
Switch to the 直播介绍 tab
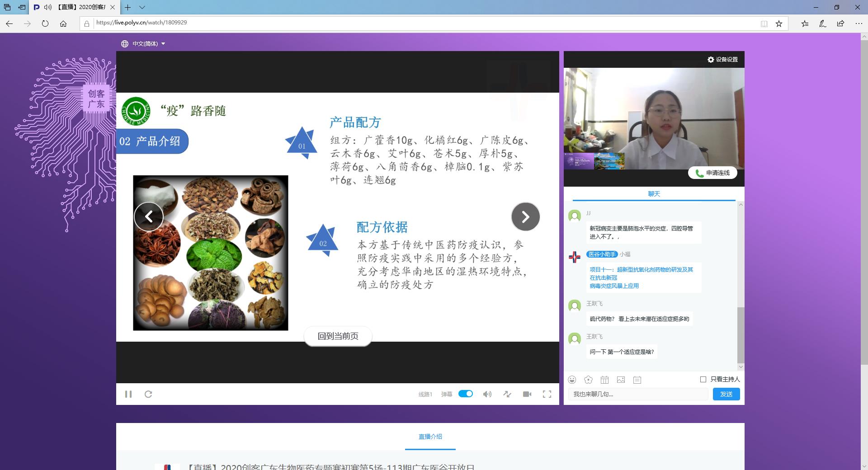tap(430, 437)
